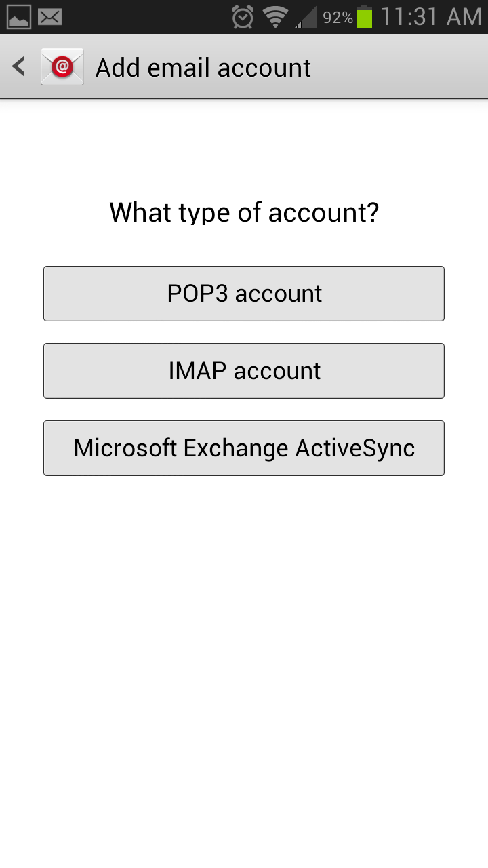
Task: Select Microsoft Exchange ActiveSync
Action: pyautogui.click(x=244, y=448)
